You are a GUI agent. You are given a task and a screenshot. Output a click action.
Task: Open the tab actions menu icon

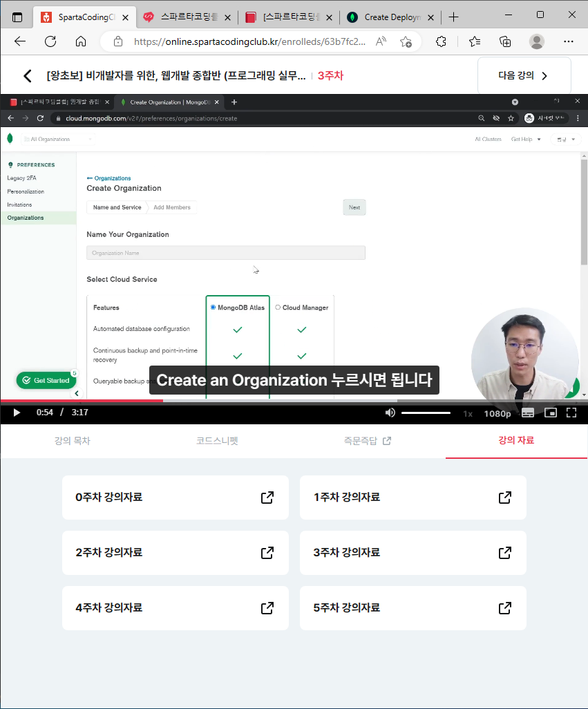click(17, 17)
